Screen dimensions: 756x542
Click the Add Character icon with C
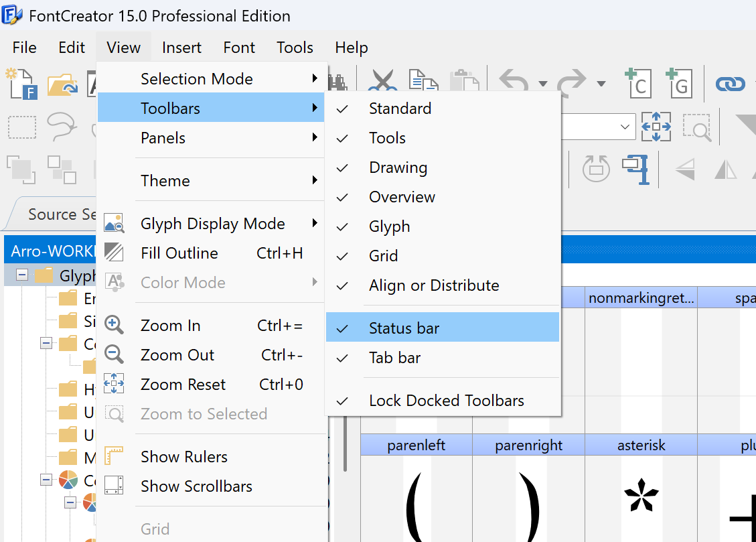tap(638, 83)
